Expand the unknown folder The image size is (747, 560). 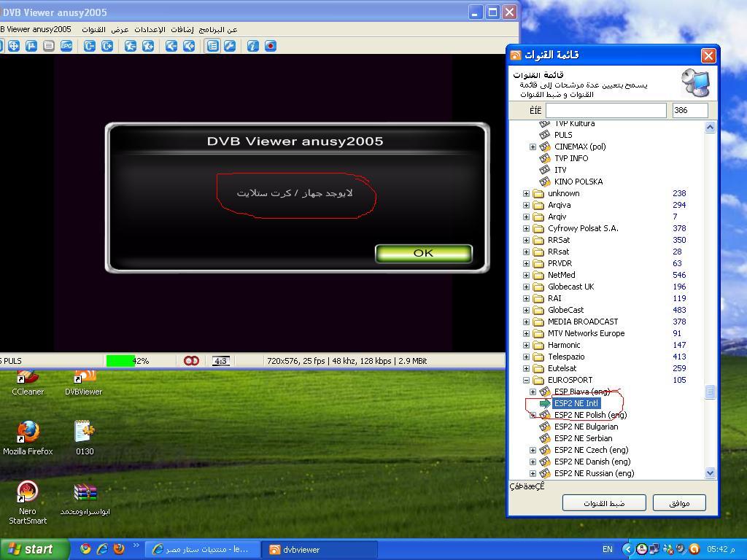526,193
